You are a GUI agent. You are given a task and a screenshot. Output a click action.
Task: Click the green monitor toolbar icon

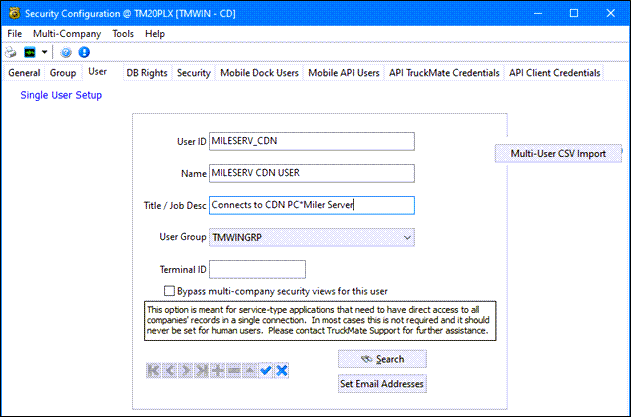tap(30, 52)
